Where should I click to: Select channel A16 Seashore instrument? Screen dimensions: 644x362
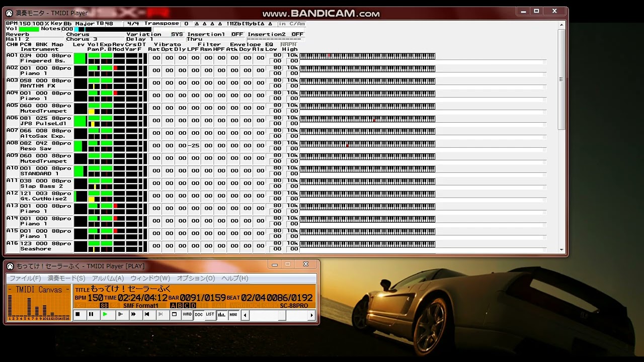pyautogui.click(x=46, y=246)
